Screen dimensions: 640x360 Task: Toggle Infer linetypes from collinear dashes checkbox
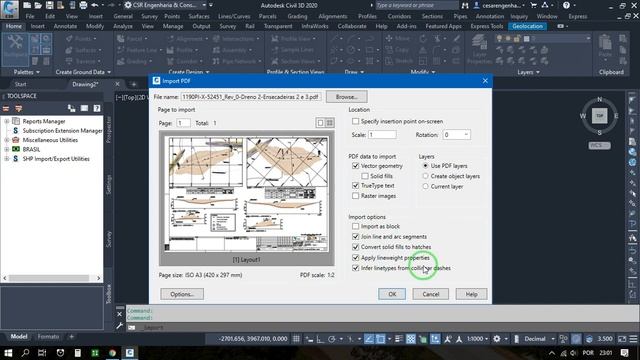(x=356, y=268)
